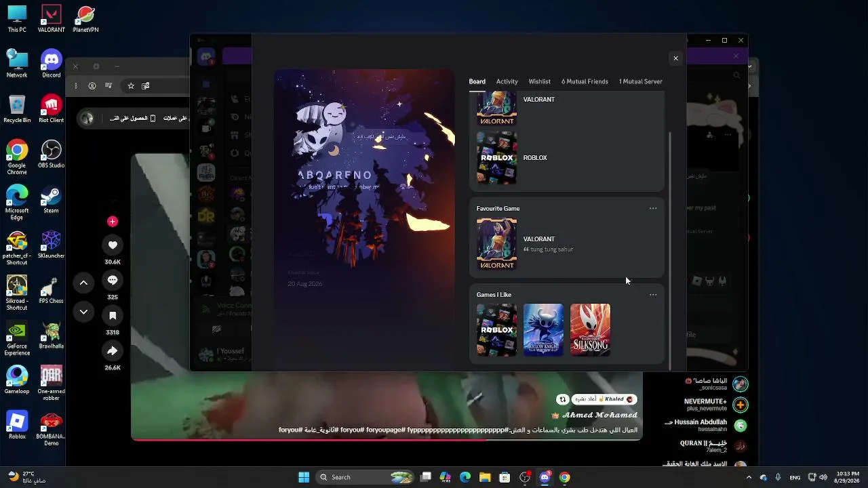
Task: Open the Activity tab
Action: coord(507,81)
